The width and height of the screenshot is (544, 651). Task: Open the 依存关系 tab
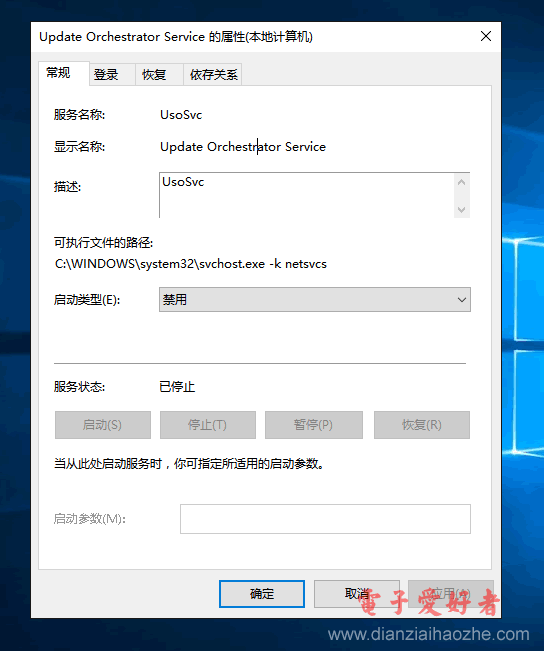click(x=213, y=75)
